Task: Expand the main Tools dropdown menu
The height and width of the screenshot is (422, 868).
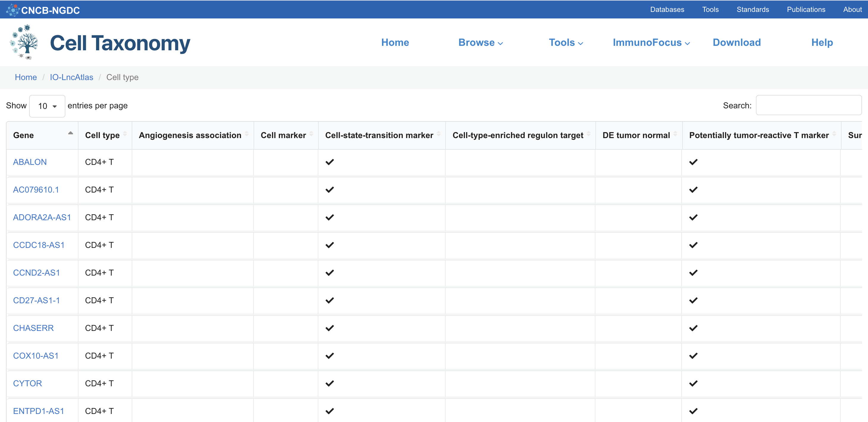Action: click(566, 43)
